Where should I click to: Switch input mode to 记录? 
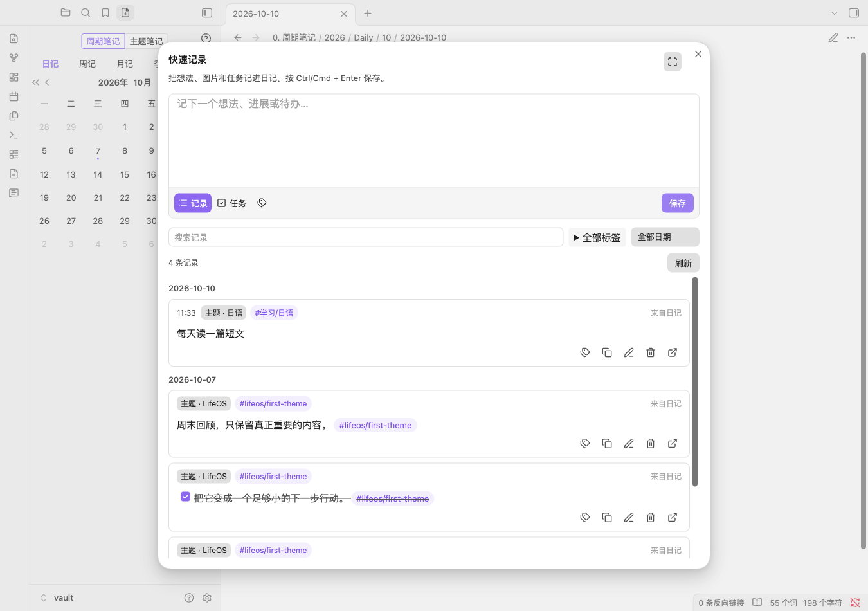(x=193, y=203)
